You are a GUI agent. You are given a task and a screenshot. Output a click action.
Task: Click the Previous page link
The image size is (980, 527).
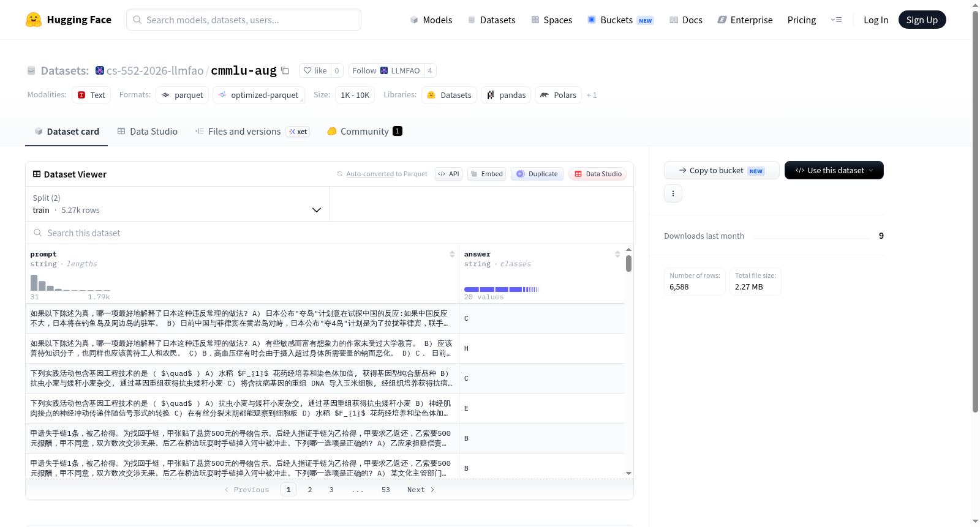pos(247,490)
